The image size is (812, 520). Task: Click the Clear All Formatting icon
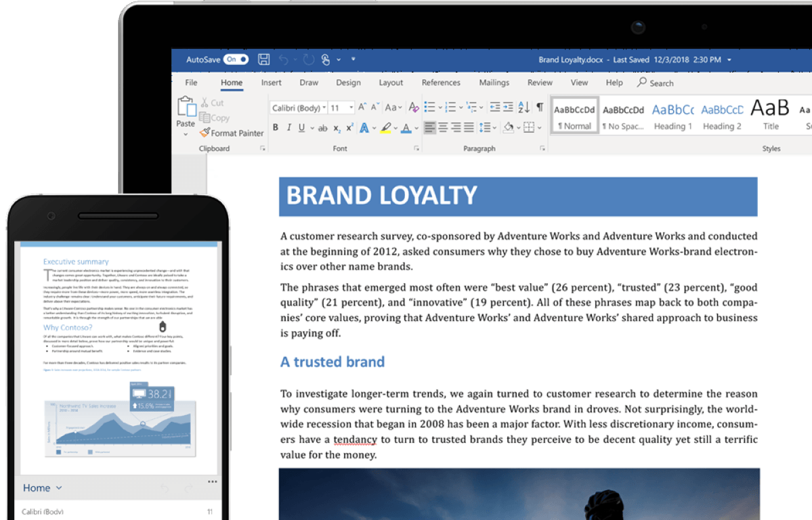[x=413, y=107]
